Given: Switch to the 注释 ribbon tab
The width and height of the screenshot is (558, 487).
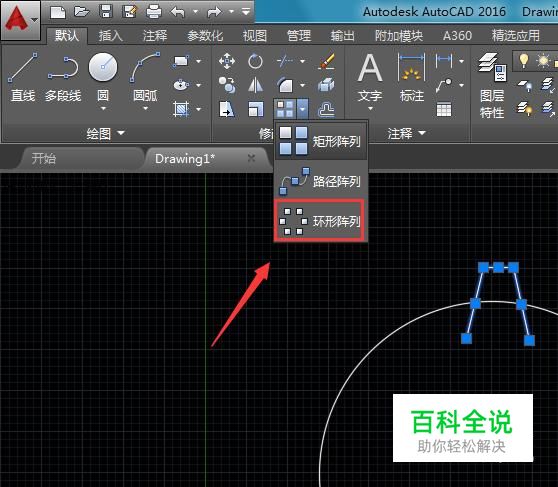Looking at the screenshot, I should pyautogui.click(x=155, y=36).
